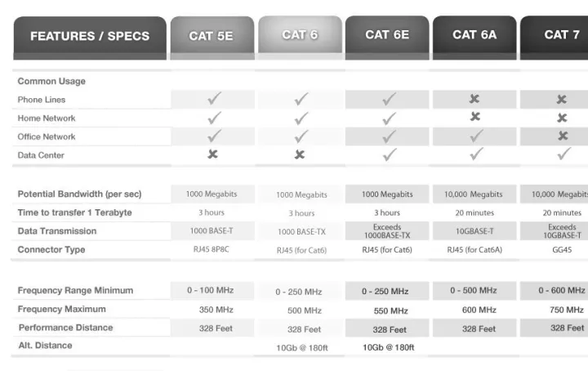
Task: Click the CAT 6A Phone Lines cross mark
Action: 474,99
